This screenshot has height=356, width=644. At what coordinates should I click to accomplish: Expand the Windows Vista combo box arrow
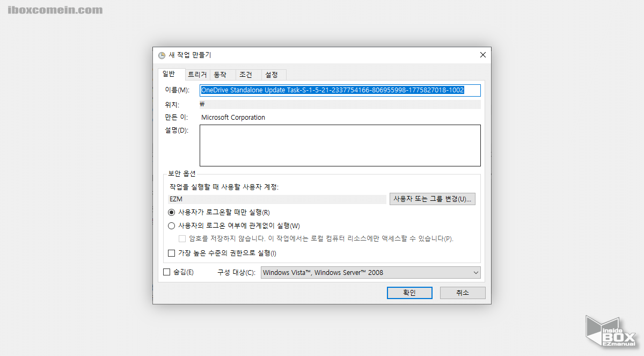[x=475, y=272]
